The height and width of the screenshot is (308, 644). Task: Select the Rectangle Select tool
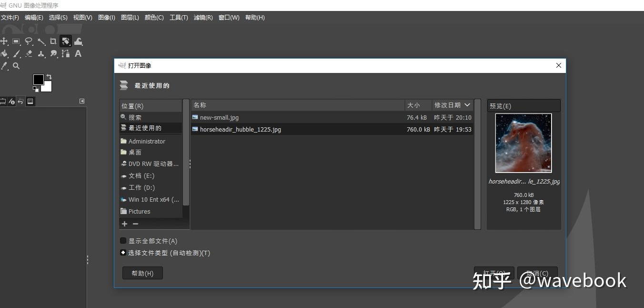pyautogui.click(x=16, y=41)
